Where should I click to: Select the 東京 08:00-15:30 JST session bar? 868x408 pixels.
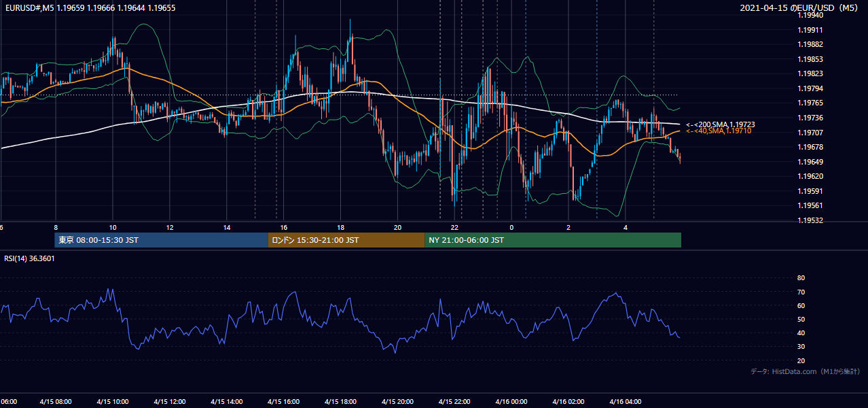click(162, 240)
